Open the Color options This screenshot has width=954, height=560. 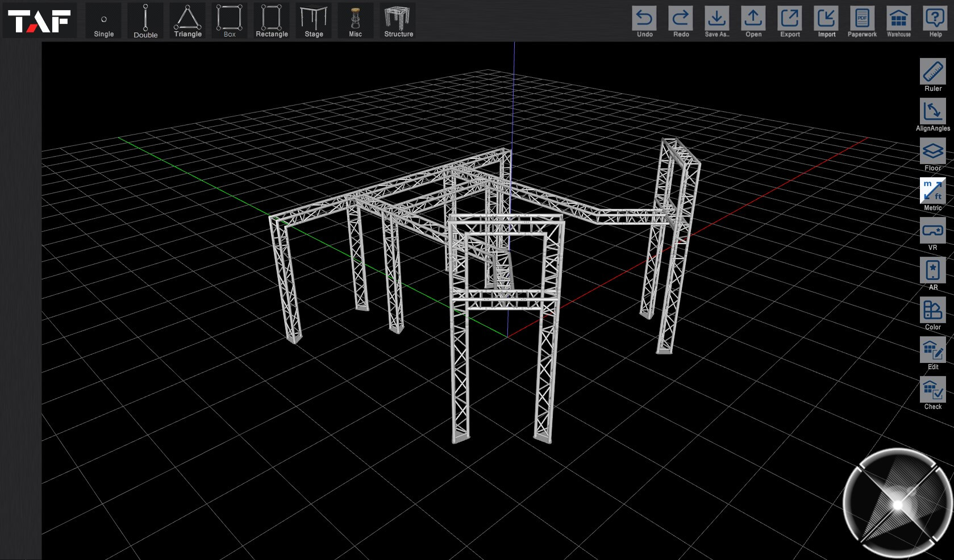[x=933, y=314]
